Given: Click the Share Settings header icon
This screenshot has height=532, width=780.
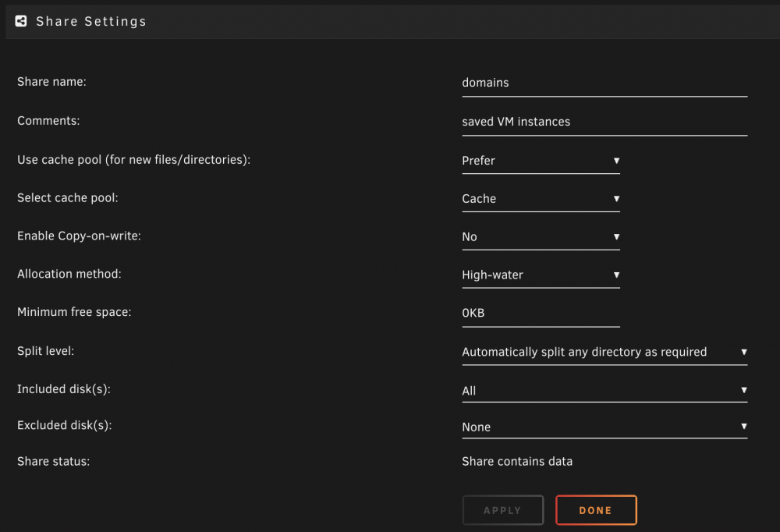Looking at the screenshot, I should [x=21, y=21].
